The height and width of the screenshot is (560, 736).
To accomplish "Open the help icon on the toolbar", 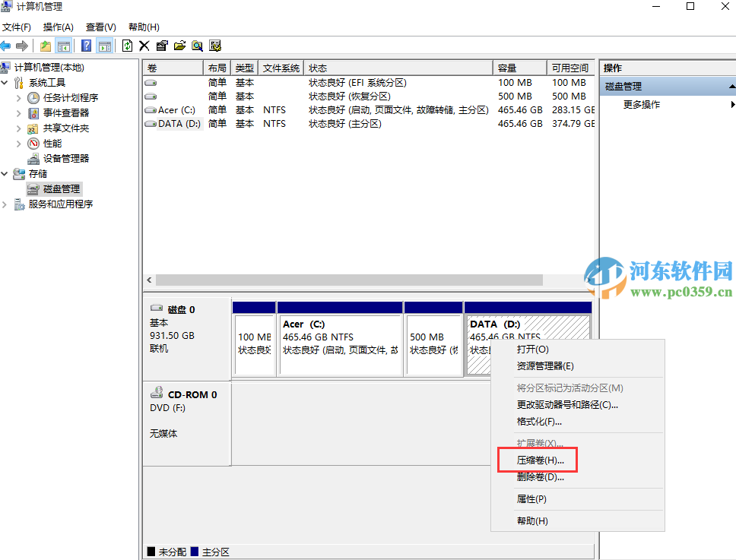I will pyautogui.click(x=85, y=45).
